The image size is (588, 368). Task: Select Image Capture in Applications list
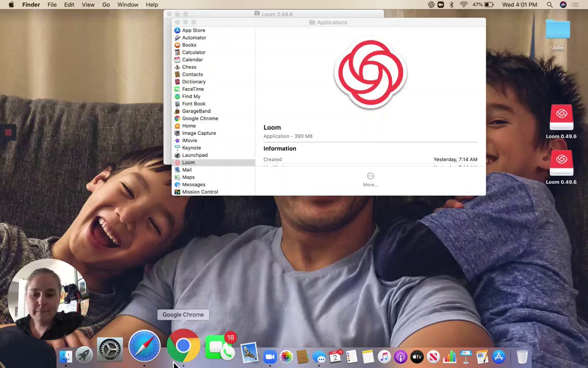[x=213, y=133]
